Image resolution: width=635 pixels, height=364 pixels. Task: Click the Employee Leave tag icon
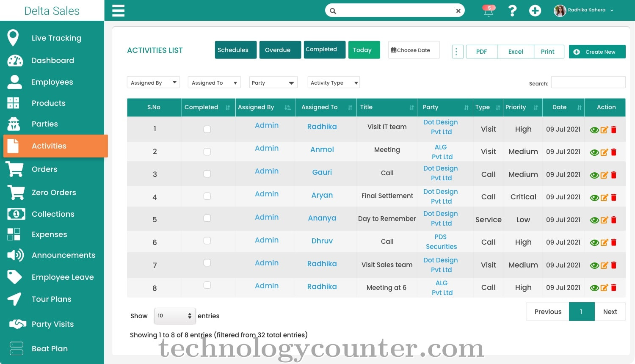point(14,277)
